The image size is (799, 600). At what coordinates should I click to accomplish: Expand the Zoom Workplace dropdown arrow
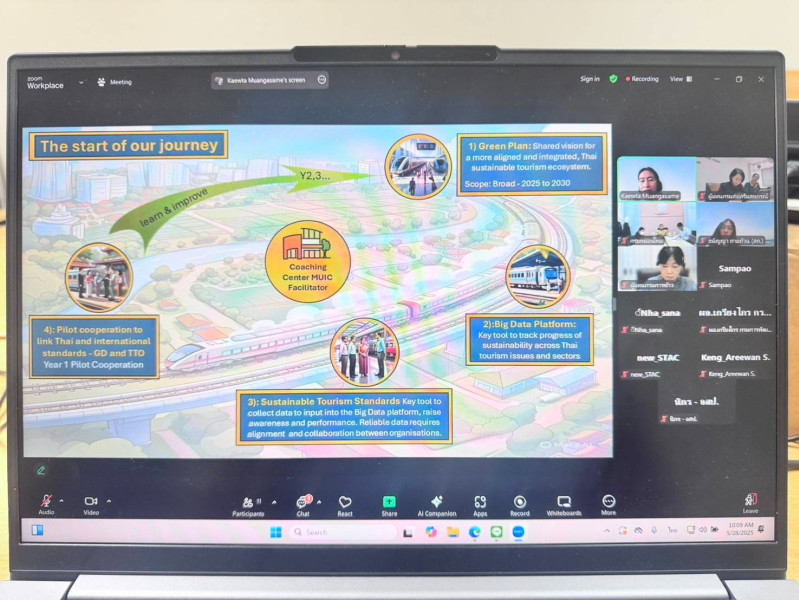pyautogui.click(x=81, y=82)
